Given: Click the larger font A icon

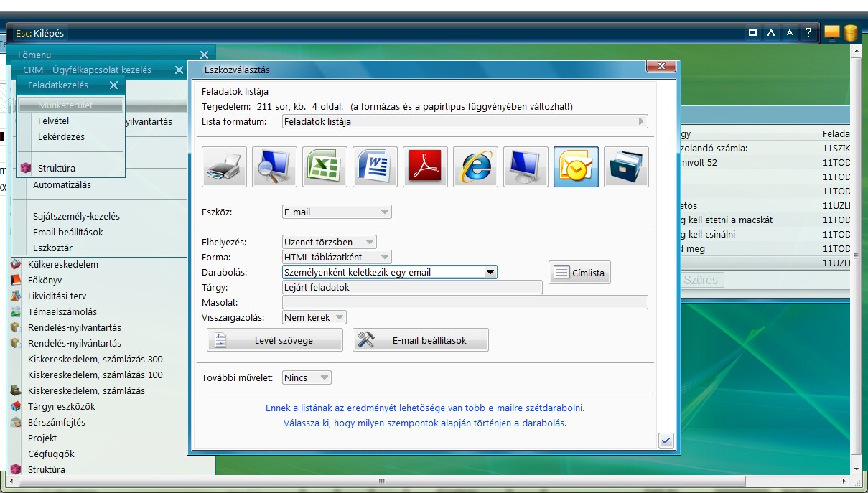Looking at the screenshot, I should pos(771,32).
